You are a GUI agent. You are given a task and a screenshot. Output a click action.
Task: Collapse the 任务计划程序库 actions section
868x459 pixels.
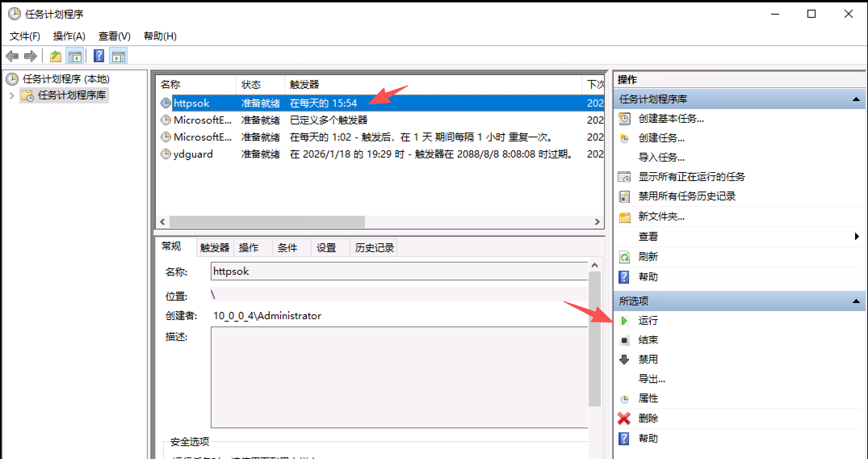pyautogui.click(x=856, y=99)
